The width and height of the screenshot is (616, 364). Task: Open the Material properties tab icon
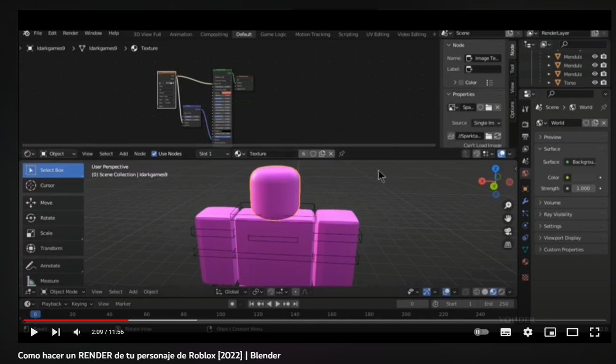(x=525, y=262)
